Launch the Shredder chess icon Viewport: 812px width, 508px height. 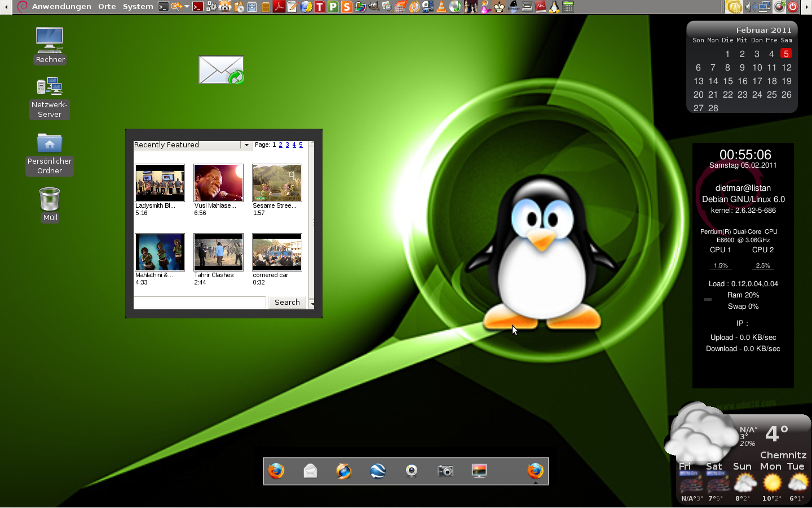(x=513, y=7)
